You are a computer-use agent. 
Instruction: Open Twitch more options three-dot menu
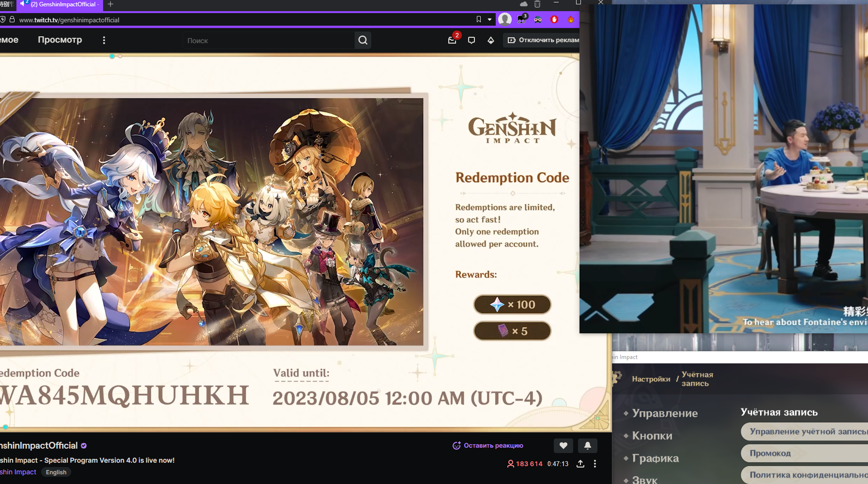click(x=104, y=40)
